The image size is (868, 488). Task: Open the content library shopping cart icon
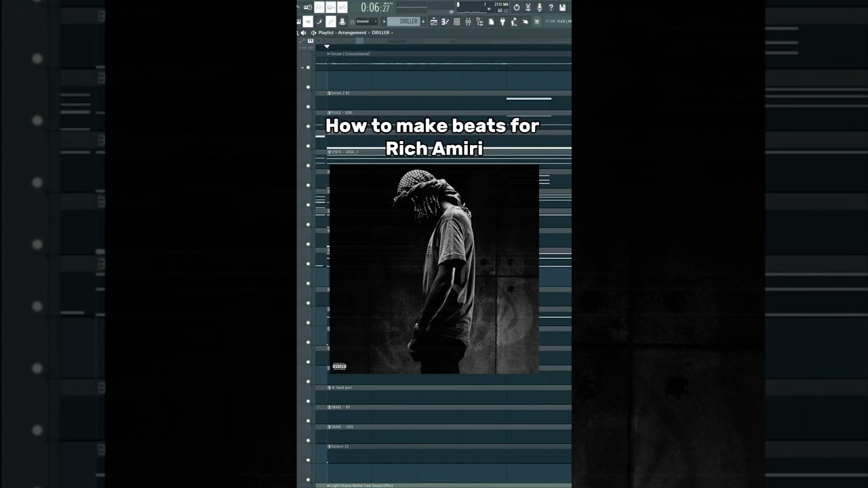(536, 22)
